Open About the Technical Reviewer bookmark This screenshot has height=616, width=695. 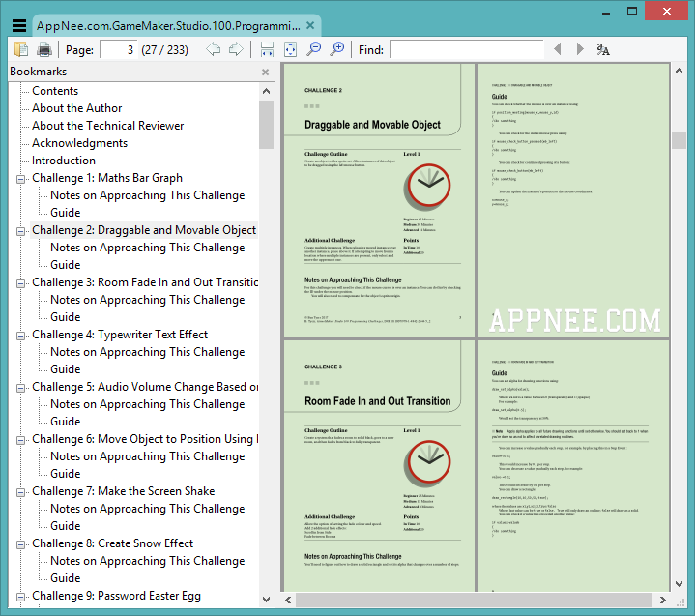(107, 126)
